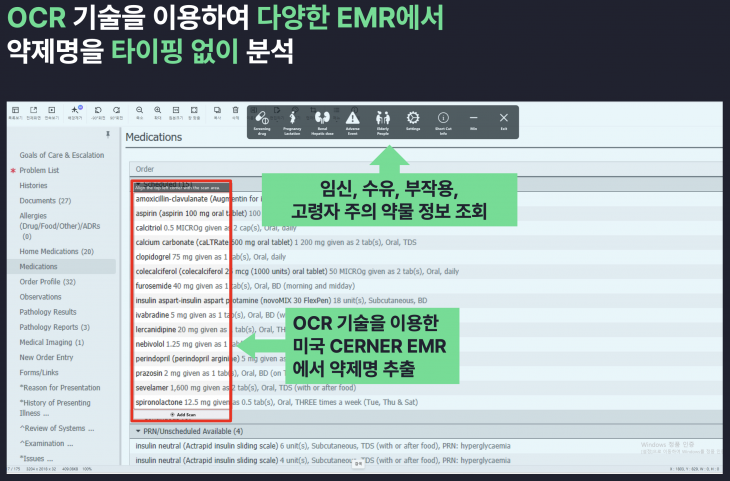
Task: Open Pathology Reports (3)
Action: (x=54, y=327)
